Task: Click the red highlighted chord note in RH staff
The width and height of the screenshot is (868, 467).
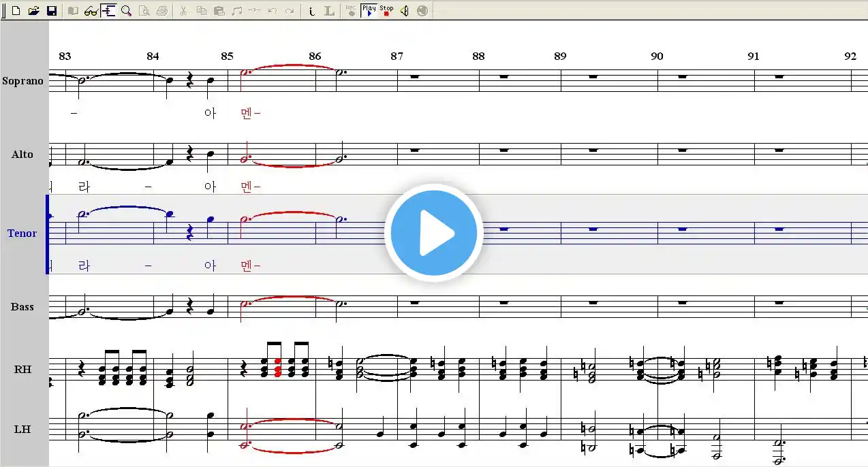Action: (x=277, y=368)
